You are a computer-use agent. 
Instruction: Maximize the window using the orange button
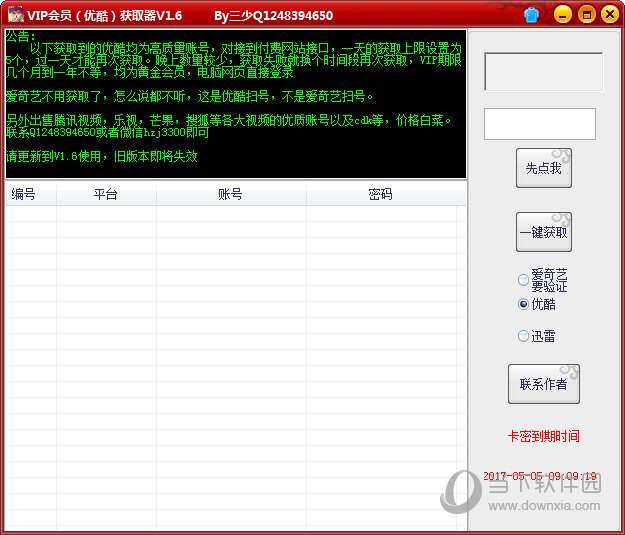586,15
